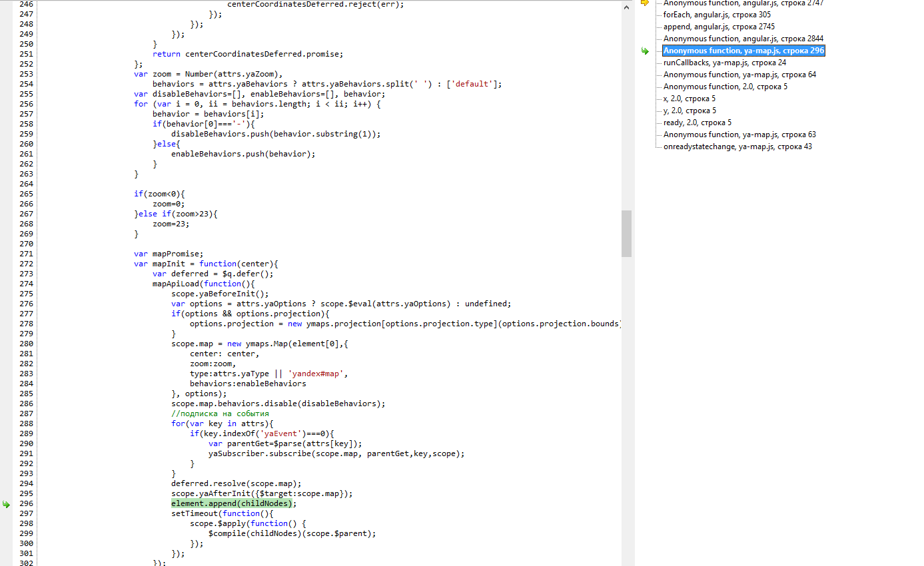Viewport: 924px width, 566px height.
Task: Select the highlighted 'Anonymous function, ya-map.js, строка 296' frame
Action: point(743,51)
